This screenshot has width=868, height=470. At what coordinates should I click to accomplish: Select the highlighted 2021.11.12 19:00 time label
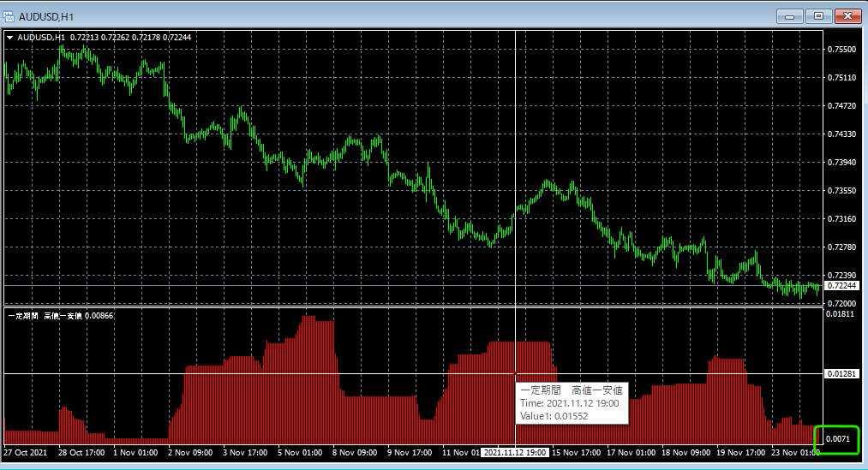514,452
